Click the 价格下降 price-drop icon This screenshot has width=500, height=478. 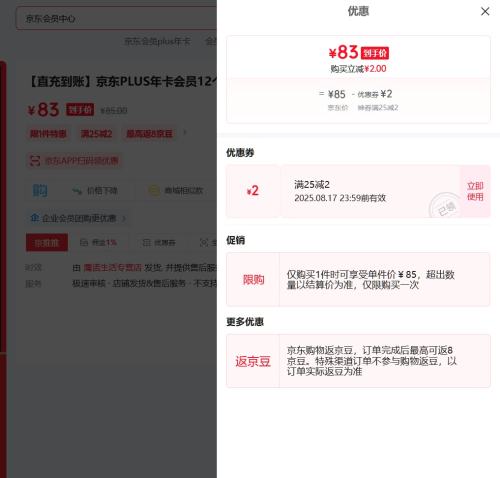tap(77, 191)
